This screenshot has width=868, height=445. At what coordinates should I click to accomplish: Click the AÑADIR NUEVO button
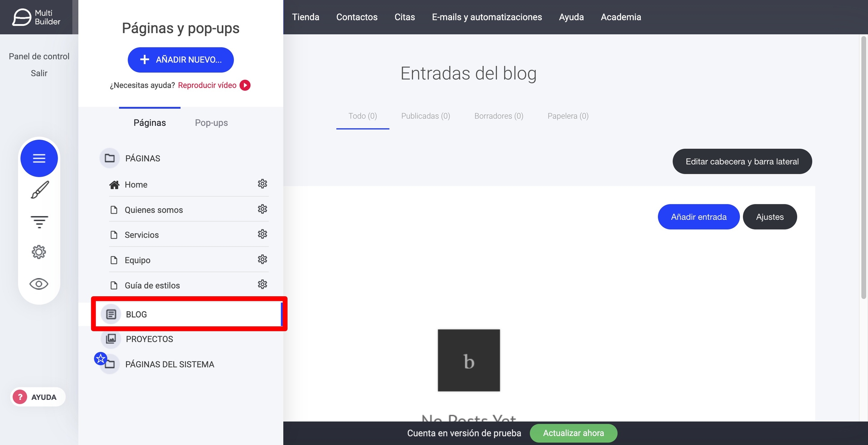pyautogui.click(x=180, y=59)
